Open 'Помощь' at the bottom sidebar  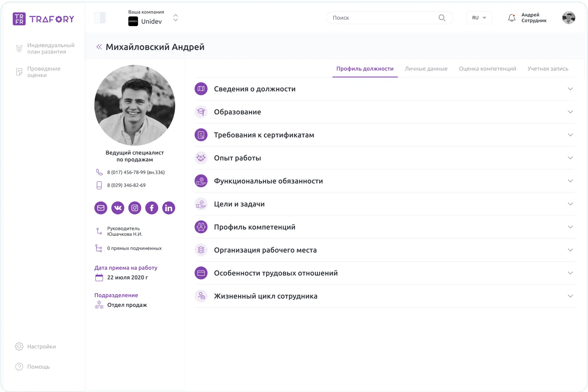pos(39,367)
